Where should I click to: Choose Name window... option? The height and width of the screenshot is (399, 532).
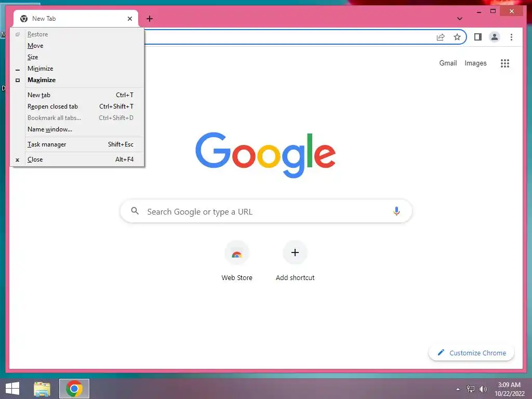coord(77,129)
